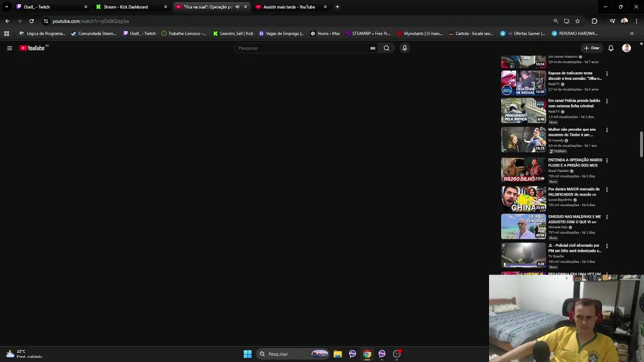Open the YouTube guide hamburger menu
Image resolution: width=644 pixels, height=362 pixels.
pos(10,48)
